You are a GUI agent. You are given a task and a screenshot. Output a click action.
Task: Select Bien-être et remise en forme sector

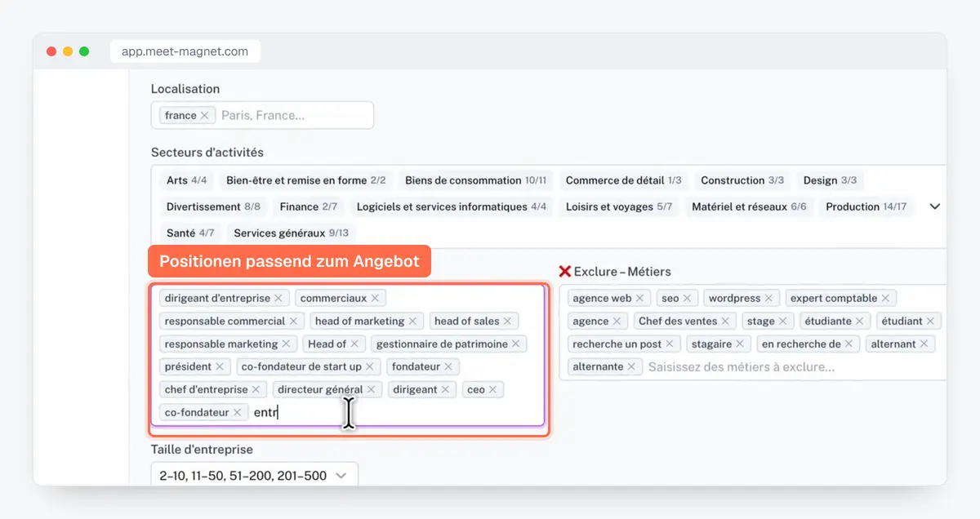tap(306, 180)
